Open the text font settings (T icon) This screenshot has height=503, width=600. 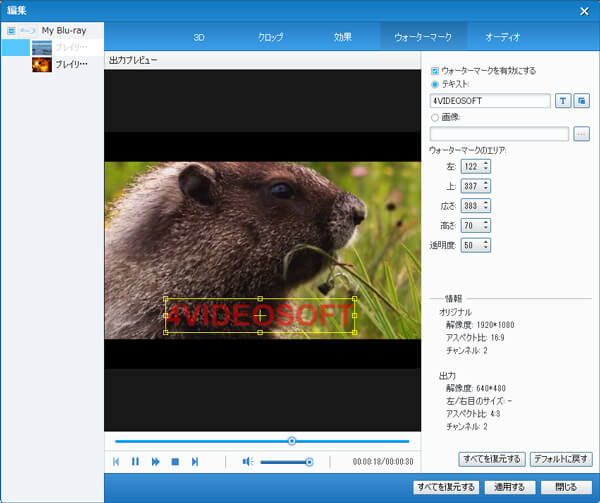[563, 101]
